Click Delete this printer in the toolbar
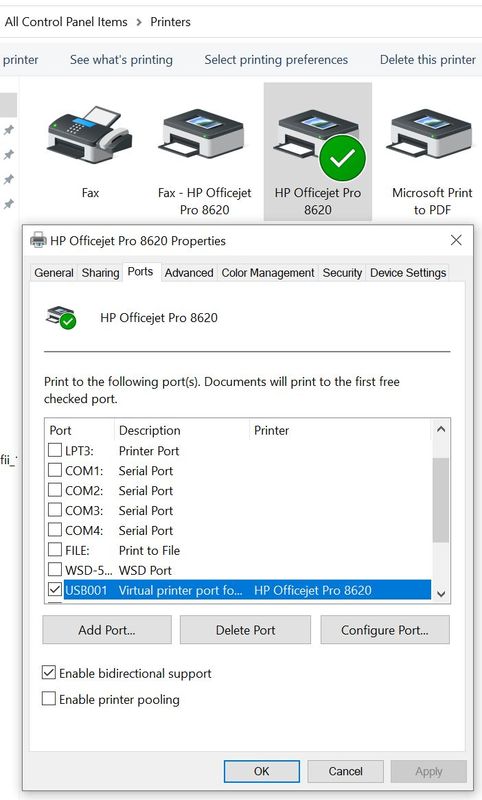Viewport: 482px width, 800px height. (x=427, y=60)
